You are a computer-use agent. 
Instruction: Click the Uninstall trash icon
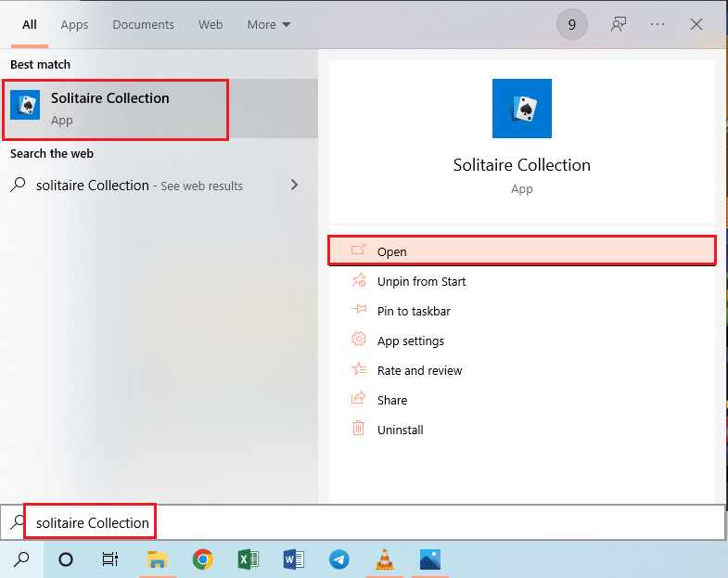[358, 428]
